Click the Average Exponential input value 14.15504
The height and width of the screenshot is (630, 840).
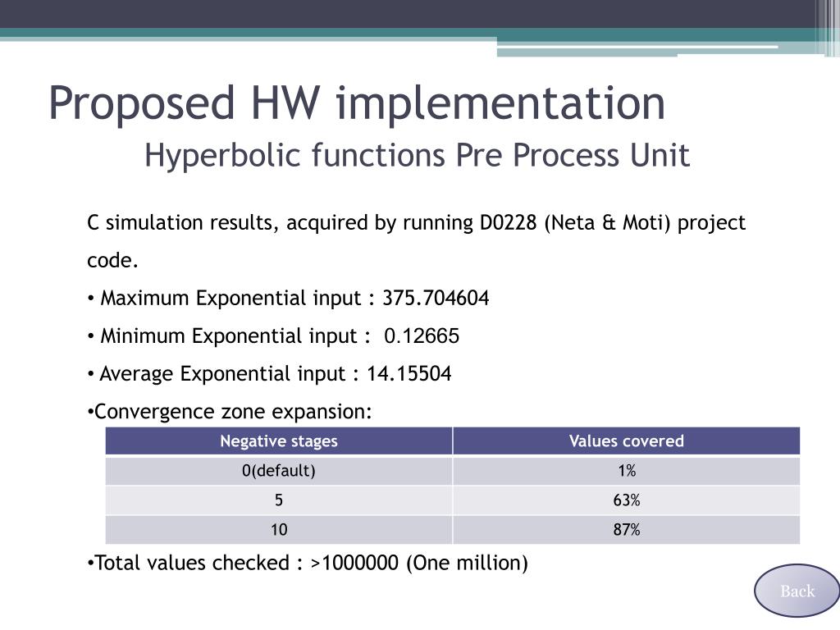tap(409, 373)
